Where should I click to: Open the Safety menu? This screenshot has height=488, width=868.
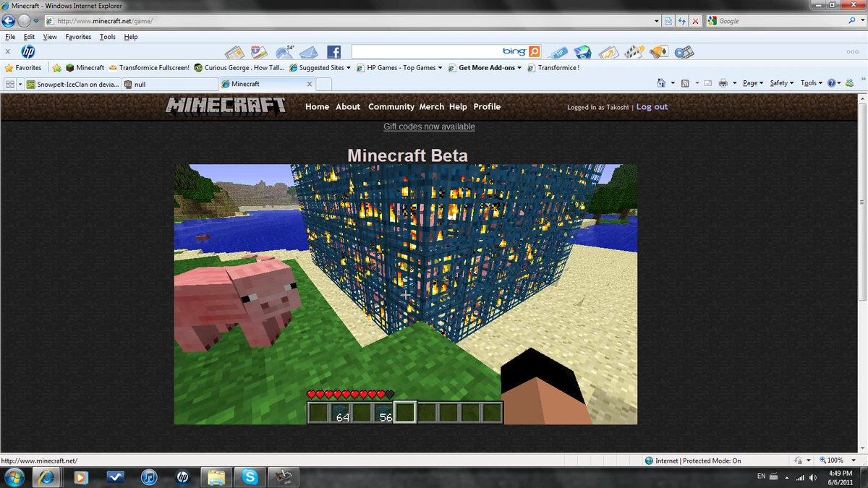780,82
